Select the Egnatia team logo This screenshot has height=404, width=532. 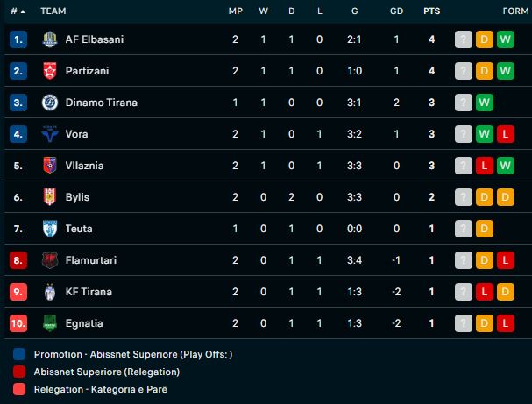click(x=49, y=323)
